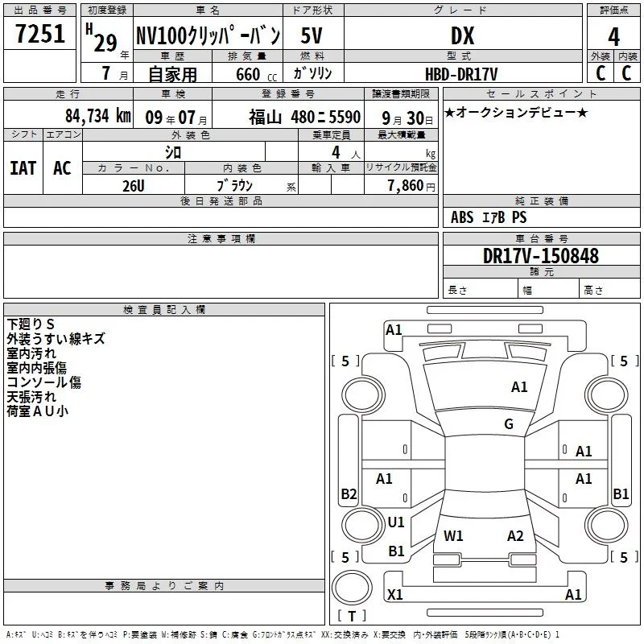
Task: Select the exterior rating C cell
Action: pos(601,72)
